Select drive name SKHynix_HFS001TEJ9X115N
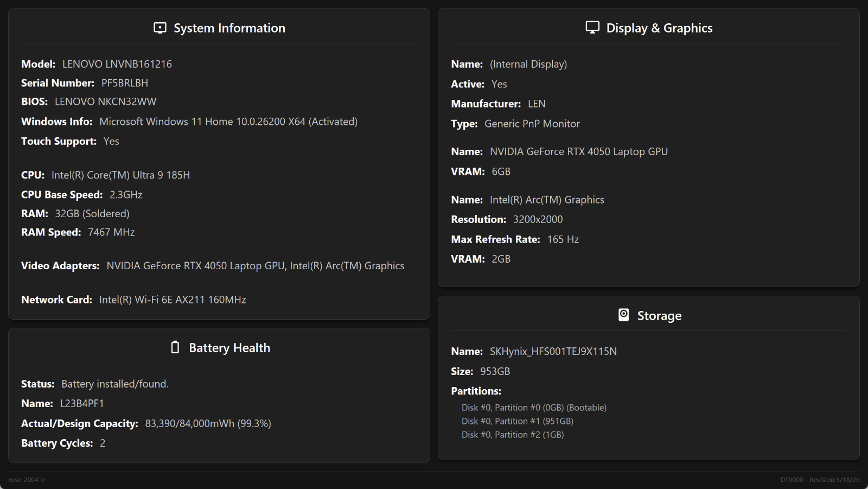 point(553,352)
